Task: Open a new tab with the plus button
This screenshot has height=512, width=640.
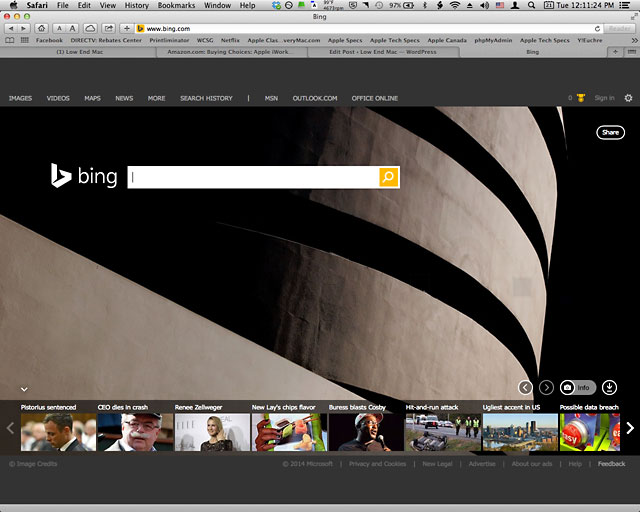Action: (x=616, y=52)
